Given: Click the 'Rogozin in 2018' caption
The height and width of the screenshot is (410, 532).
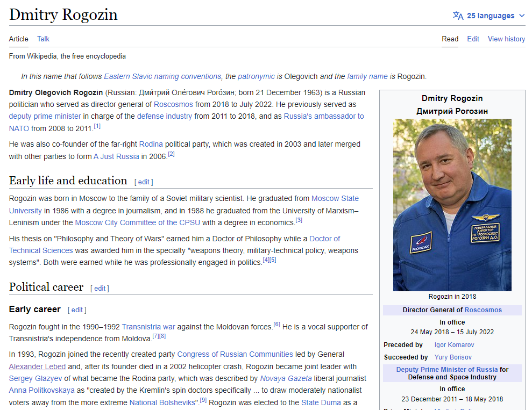Looking at the screenshot, I should pos(452,297).
